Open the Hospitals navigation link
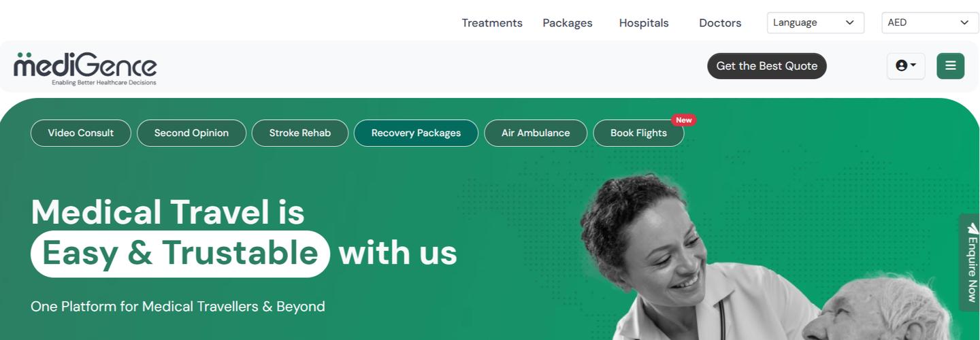This screenshot has height=340, width=980. coord(644,23)
